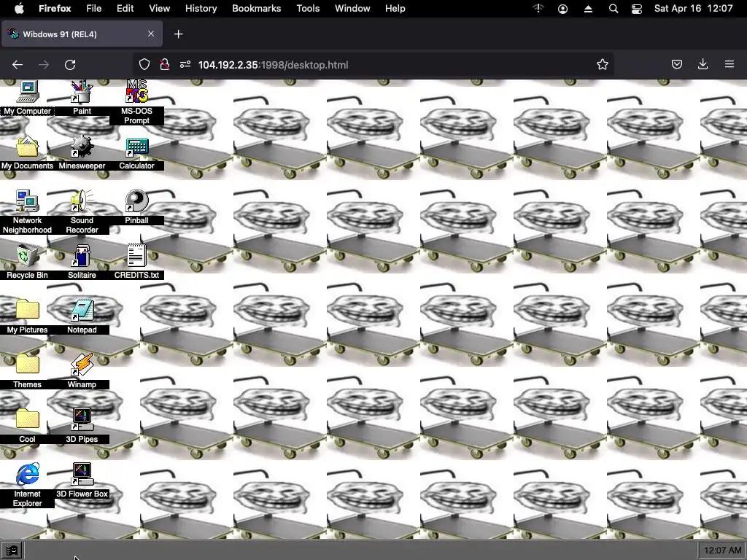
Task: Open macOS Control Center in the menu bar
Action: [636, 9]
